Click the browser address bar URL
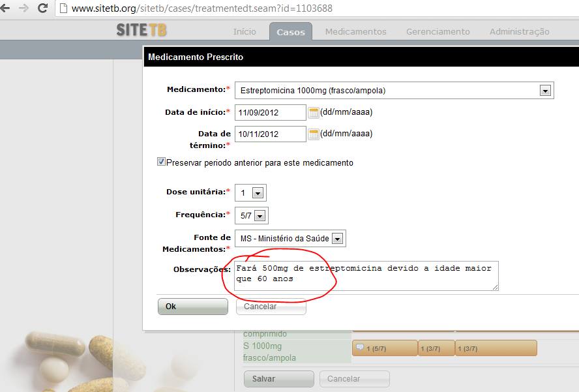 (202, 8)
